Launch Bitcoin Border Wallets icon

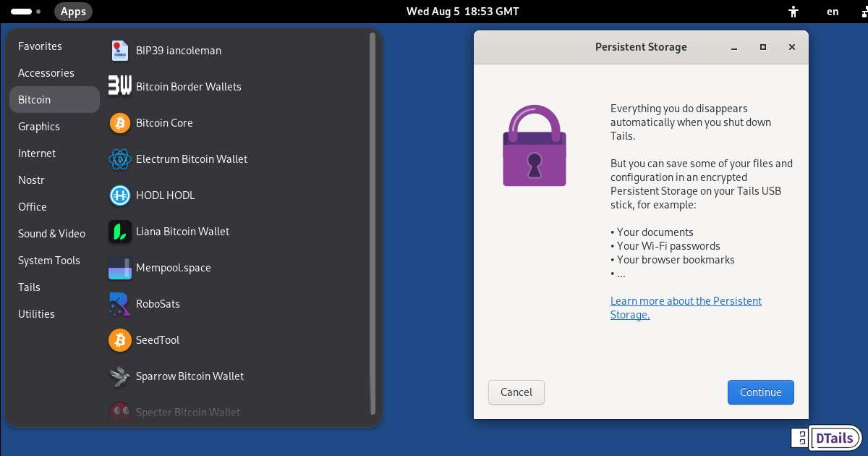tap(119, 87)
